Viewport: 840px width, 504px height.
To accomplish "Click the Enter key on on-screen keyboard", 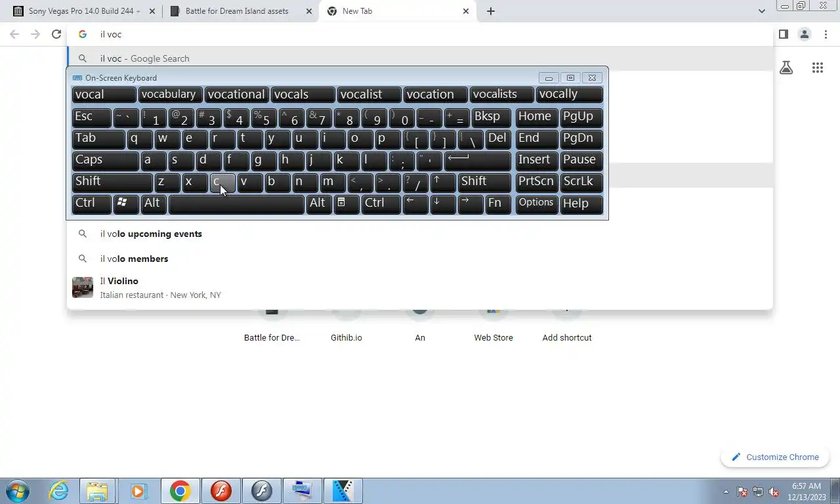I will [478, 161].
